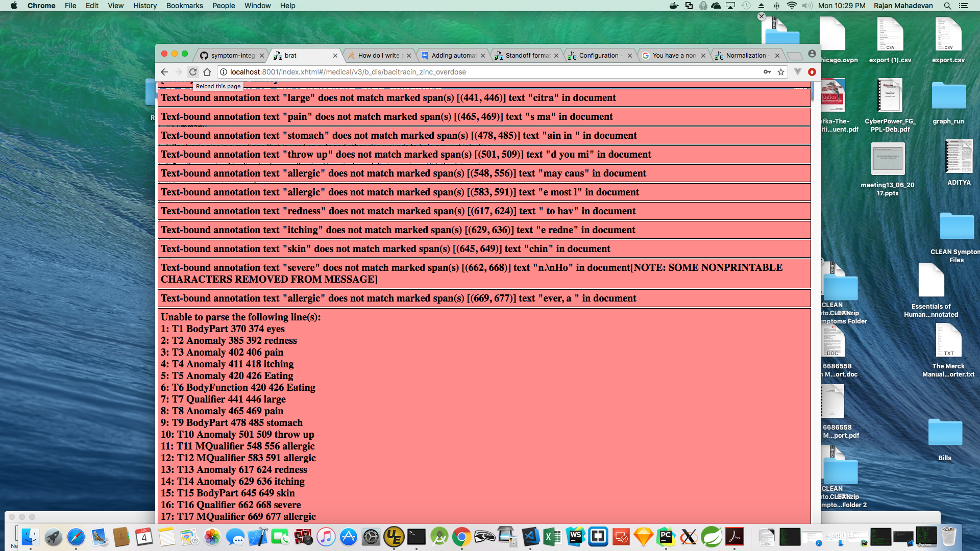980x551 pixels.
Task: Open Spotlight search from the menu bar
Action: coord(948,6)
